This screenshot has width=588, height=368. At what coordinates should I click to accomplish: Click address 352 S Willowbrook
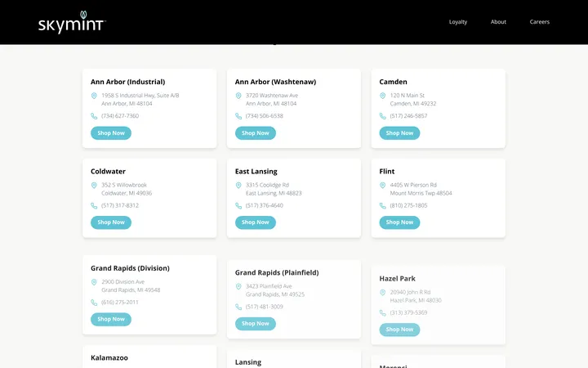[124, 186]
